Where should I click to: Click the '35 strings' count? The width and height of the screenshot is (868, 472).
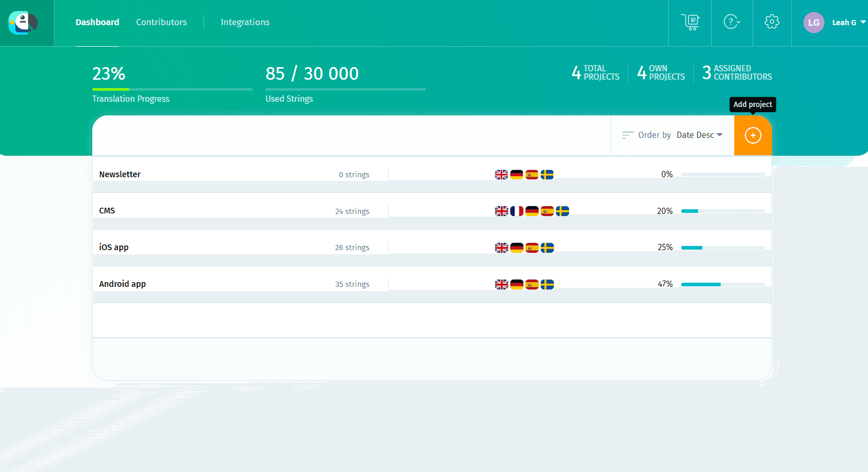[352, 284]
